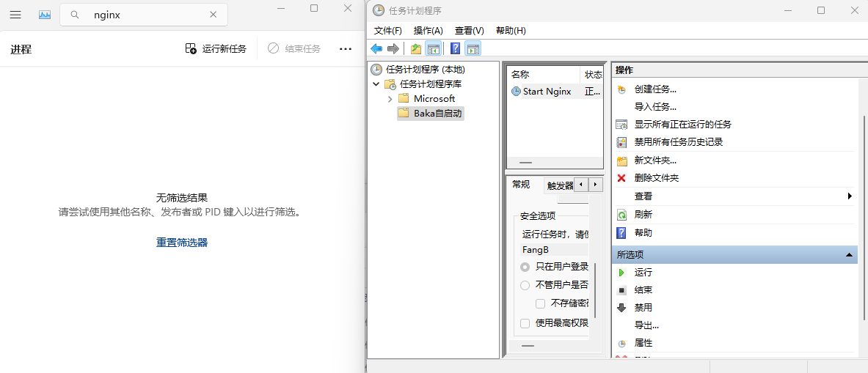The height and width of the screenshot is (373, 868).
Task: Check the 使用最高权限 checkbox
Action: [525, 323]
